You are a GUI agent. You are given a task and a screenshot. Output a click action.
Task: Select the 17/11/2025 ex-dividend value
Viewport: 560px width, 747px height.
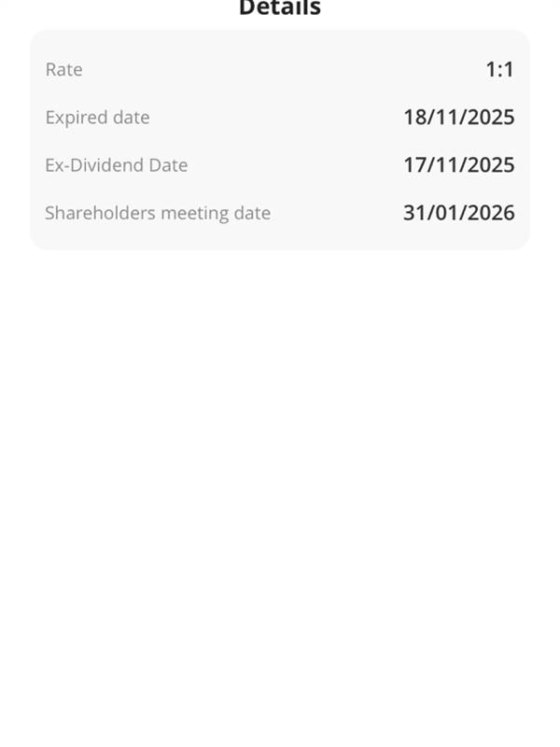coord(458,165)
